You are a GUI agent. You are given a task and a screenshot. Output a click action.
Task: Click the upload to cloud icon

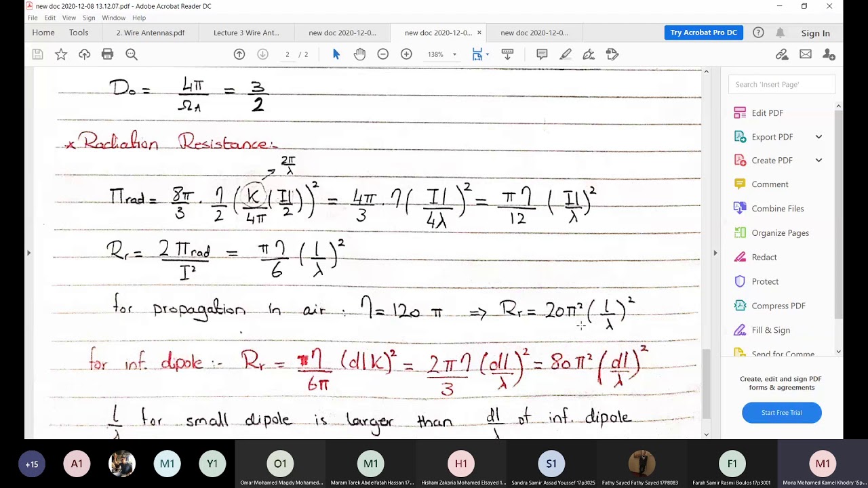coord(84,54)
